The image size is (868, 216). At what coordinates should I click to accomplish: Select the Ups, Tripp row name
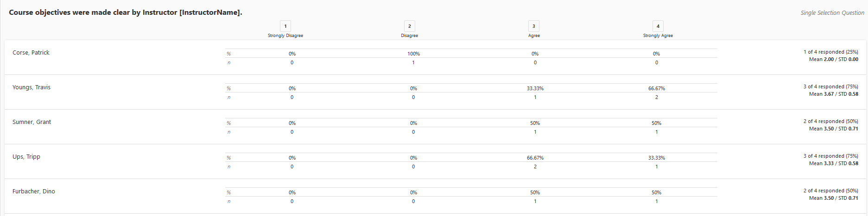tap(26, 157)
